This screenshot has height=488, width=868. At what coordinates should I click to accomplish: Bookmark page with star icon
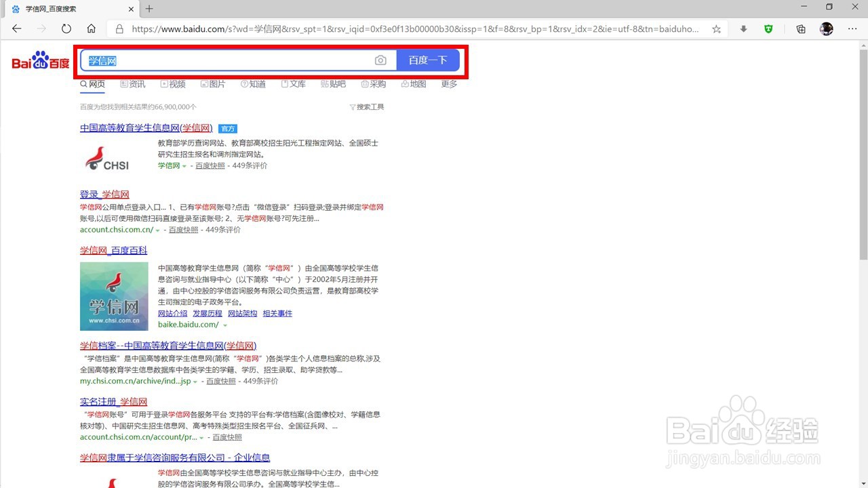coord(716,29)
